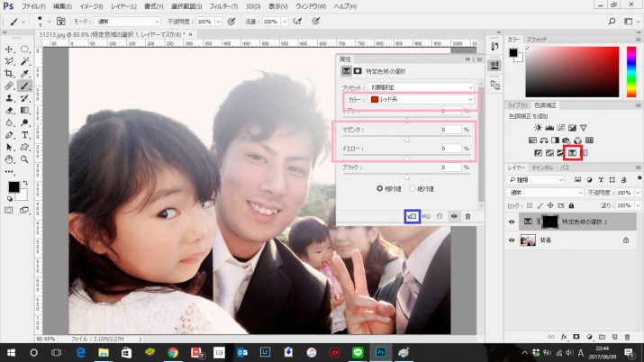Click the reset adjustment arrow icon

pyautogui.click(x=439, y=216)
